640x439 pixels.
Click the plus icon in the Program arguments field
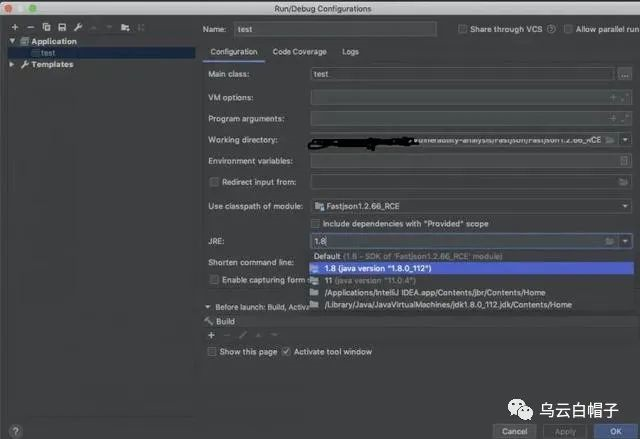click(x=613, y=118)
